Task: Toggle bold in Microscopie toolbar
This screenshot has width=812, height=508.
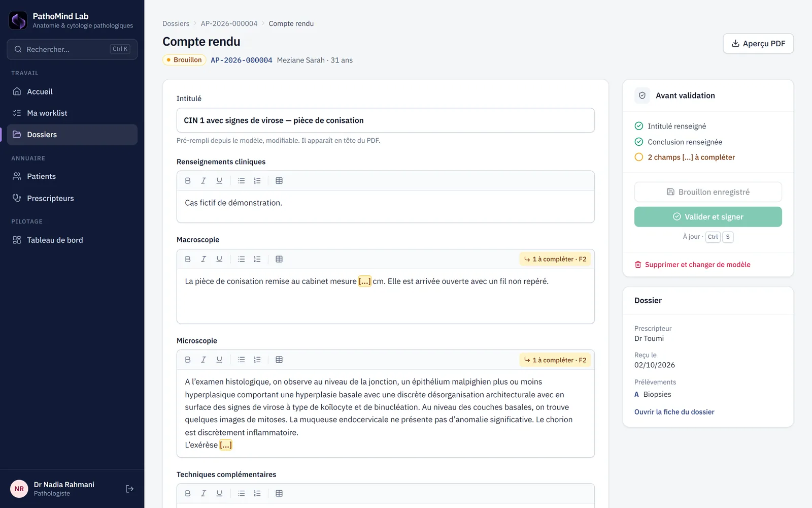Action: 188,360
